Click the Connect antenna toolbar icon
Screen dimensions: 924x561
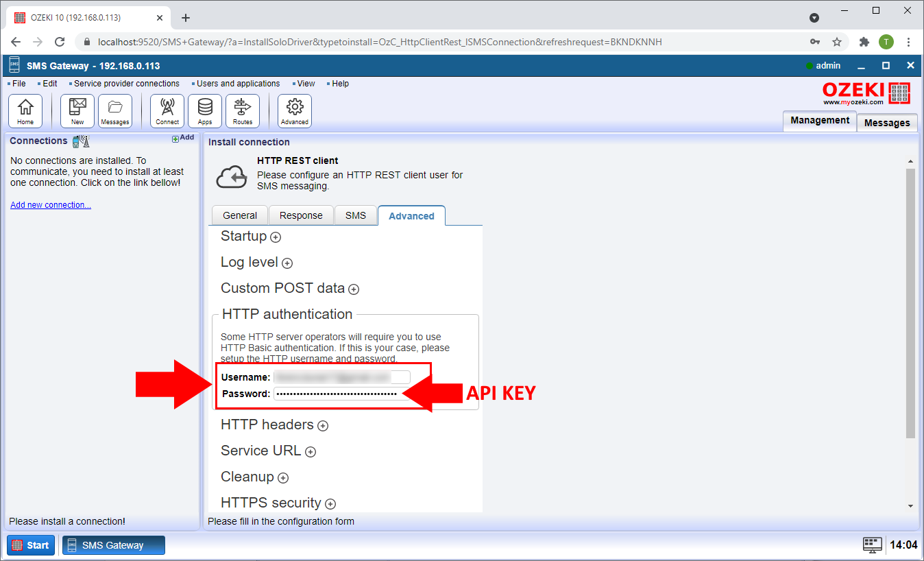point(167,111)
